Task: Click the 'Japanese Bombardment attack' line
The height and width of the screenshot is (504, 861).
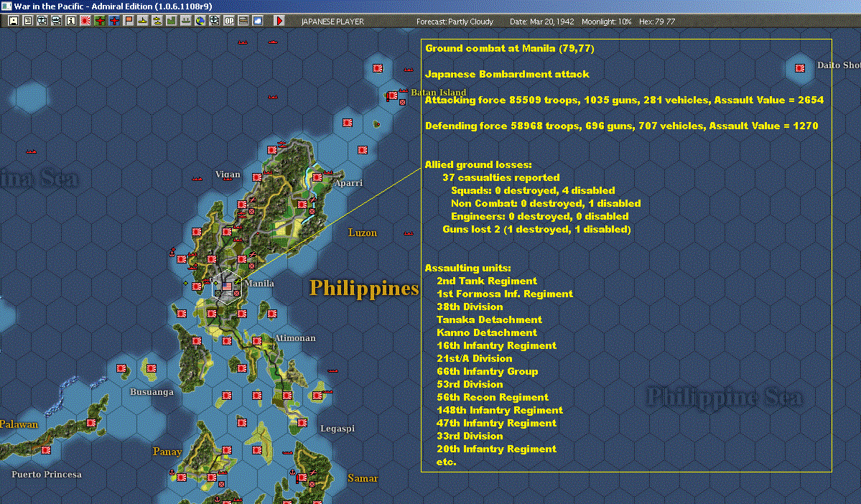Action: (507, 74)
